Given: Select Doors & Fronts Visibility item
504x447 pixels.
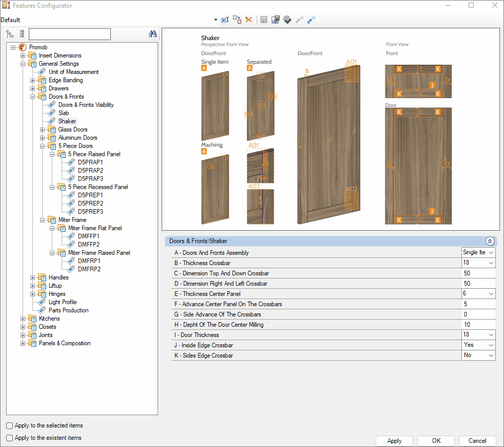Looking at the screenshot, I should [86, 105].
